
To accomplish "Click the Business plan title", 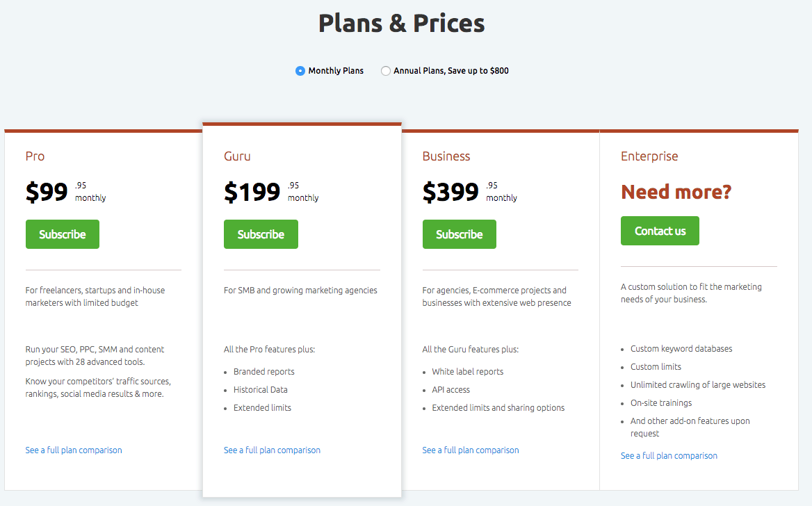I will [x=446, y=156].
